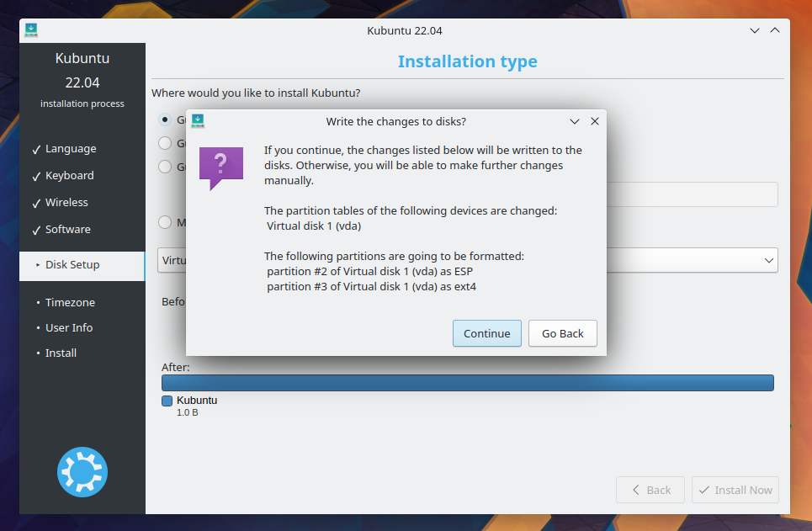
Task: Click the 'Virtual disk 1 (vda)' device line
Action: pyautogui.click(x=313, y=226)
